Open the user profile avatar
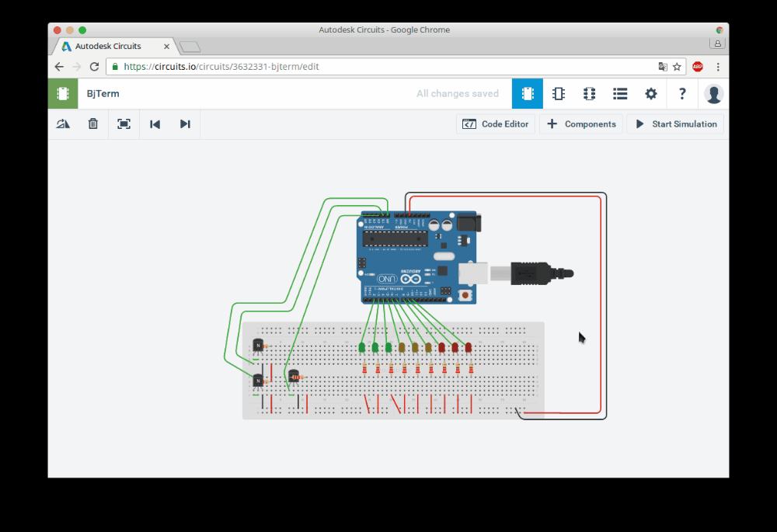The width and height of the screenshot is (777, 532). point(713,94)
